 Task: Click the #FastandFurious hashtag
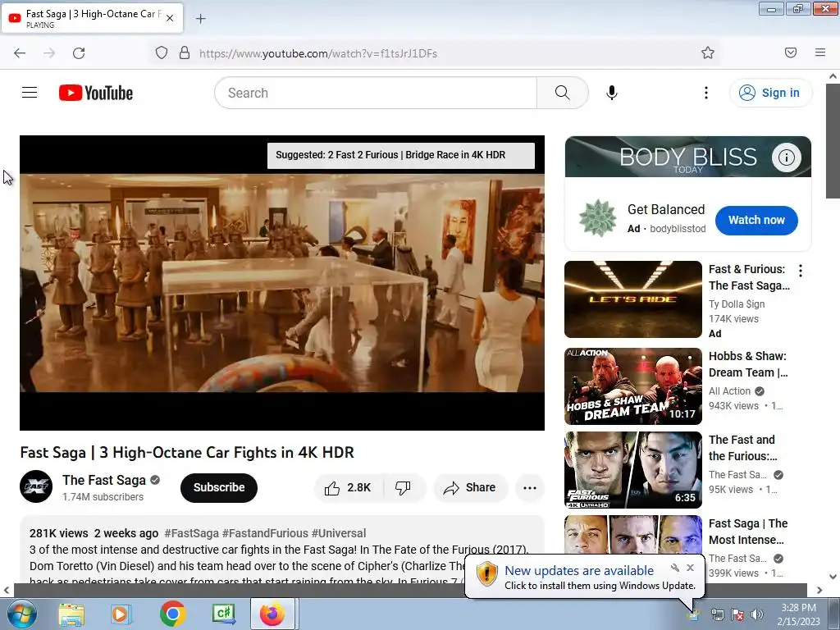pos(265,533)
